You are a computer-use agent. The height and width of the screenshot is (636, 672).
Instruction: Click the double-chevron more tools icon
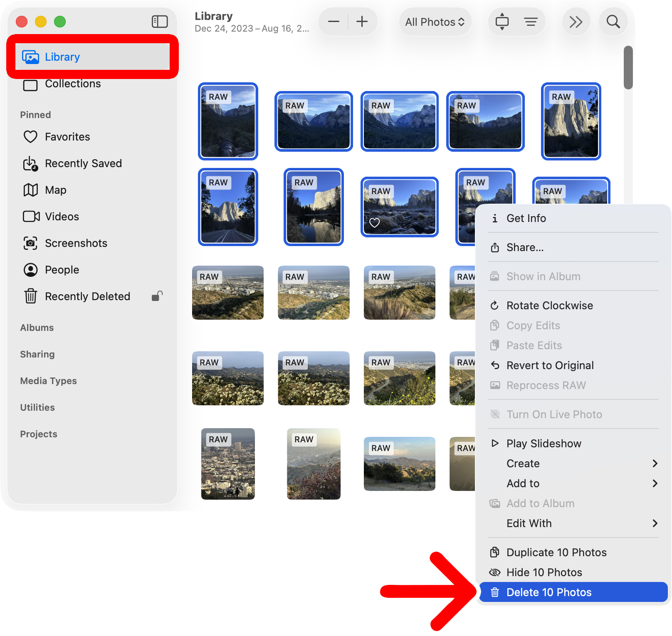pyautogui.click(x=576, y=22)
